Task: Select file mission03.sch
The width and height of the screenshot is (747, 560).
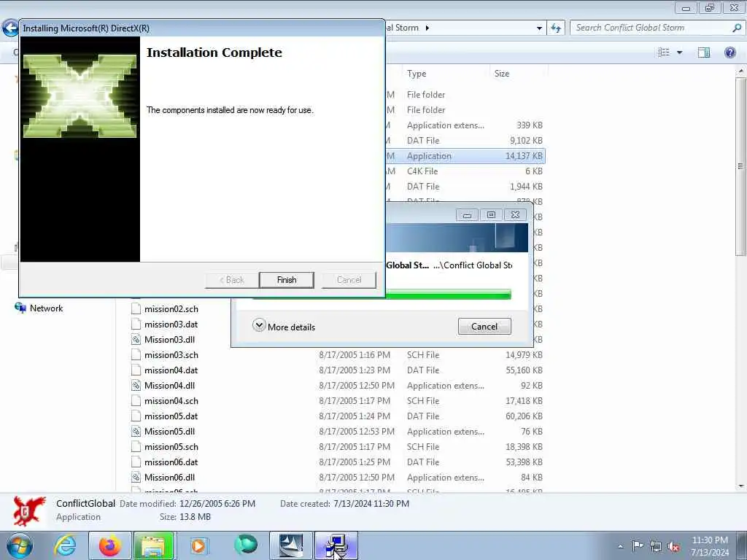Action: click(x=171, y=355)
